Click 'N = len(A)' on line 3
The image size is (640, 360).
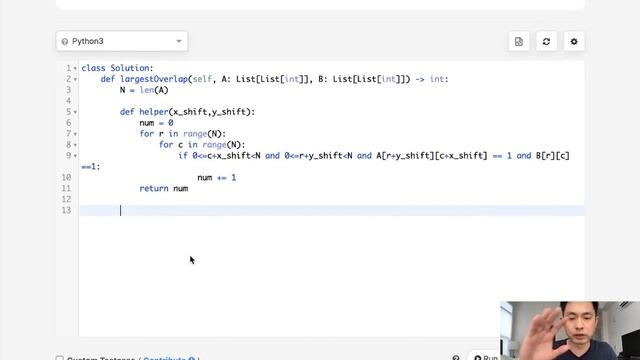coord(144,90)
